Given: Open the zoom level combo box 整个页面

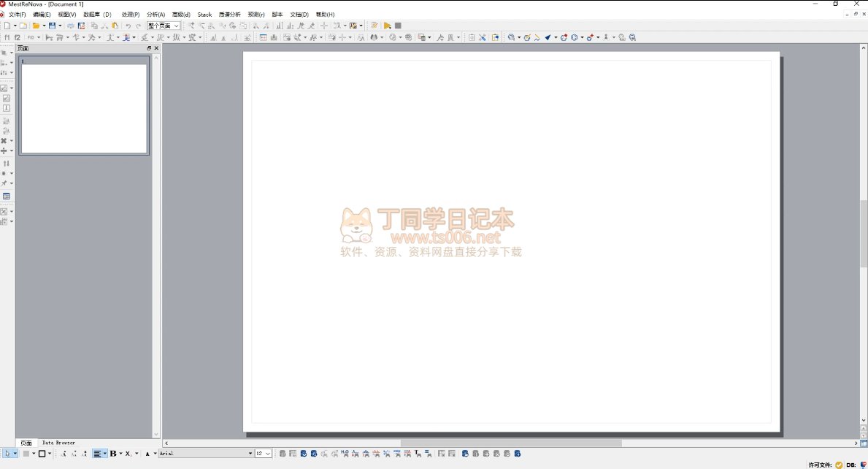Looking at the screenshot, I should tap(164, 26).
